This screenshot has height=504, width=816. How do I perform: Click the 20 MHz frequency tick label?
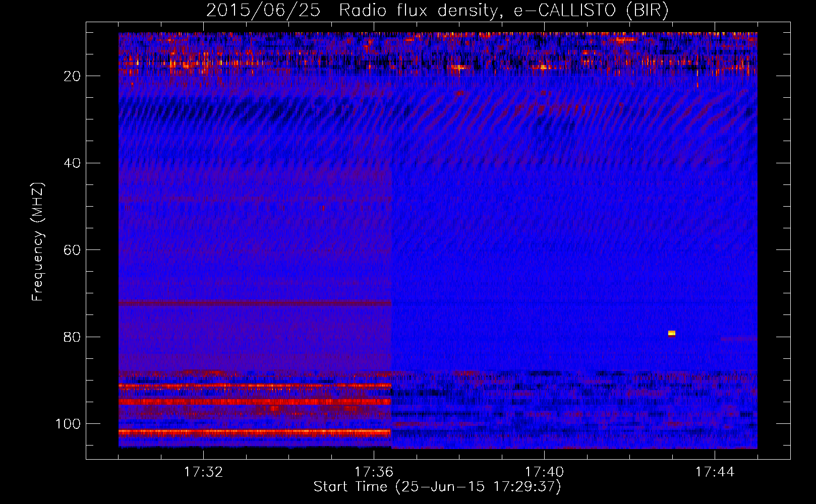pos(72,76)
